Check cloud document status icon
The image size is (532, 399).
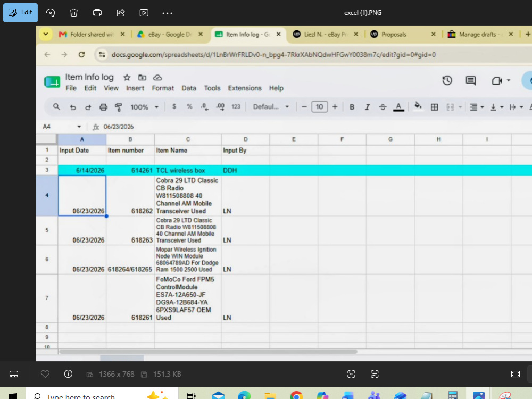pyautogui.click(x=157, y=78)
